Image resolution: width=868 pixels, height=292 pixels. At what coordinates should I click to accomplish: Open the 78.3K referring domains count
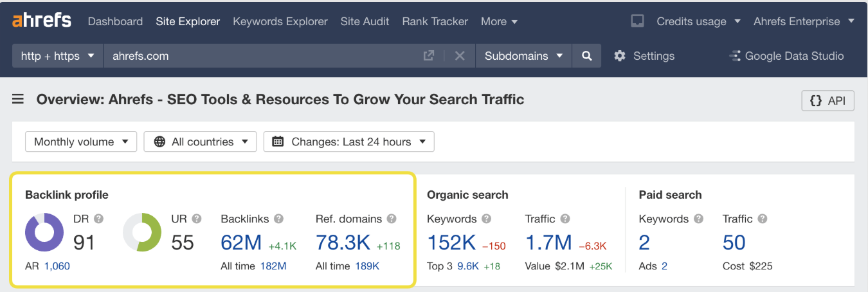[343, 242]
